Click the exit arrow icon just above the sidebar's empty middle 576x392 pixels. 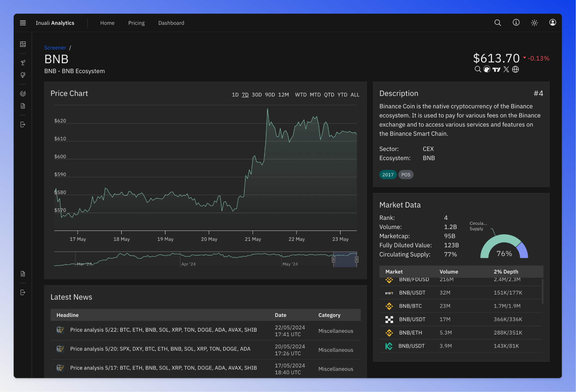[x=23, y=125]
